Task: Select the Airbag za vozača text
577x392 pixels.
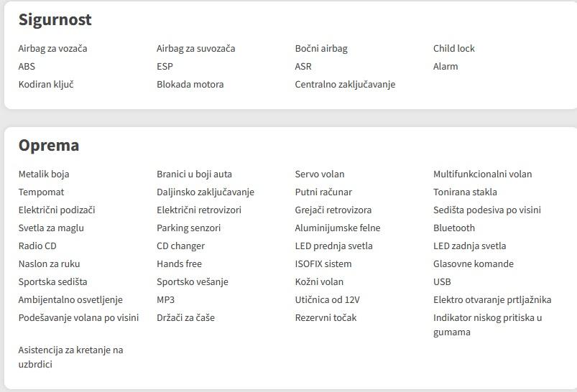Action: click(52, 49)
